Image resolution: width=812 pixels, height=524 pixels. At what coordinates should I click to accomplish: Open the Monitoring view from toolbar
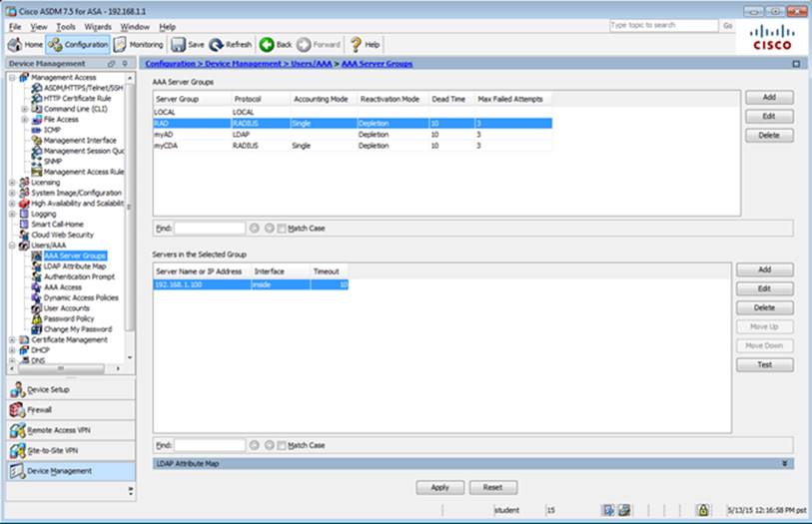pyautogui.click(x=139, y=45)
